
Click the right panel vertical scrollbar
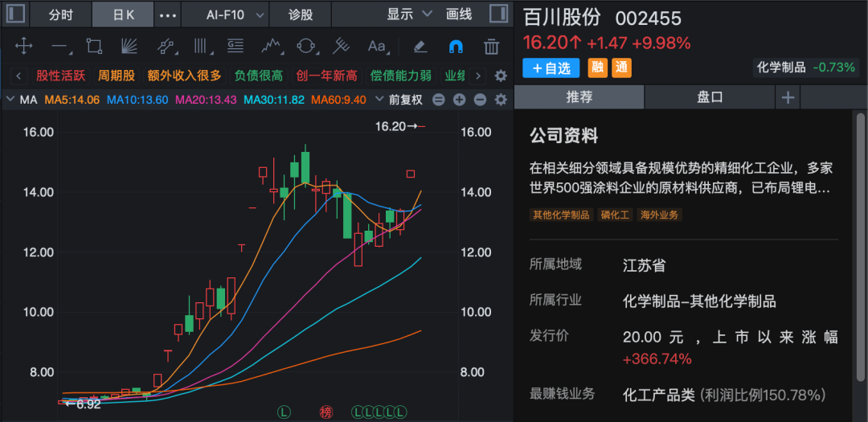[x=861, y=201]
